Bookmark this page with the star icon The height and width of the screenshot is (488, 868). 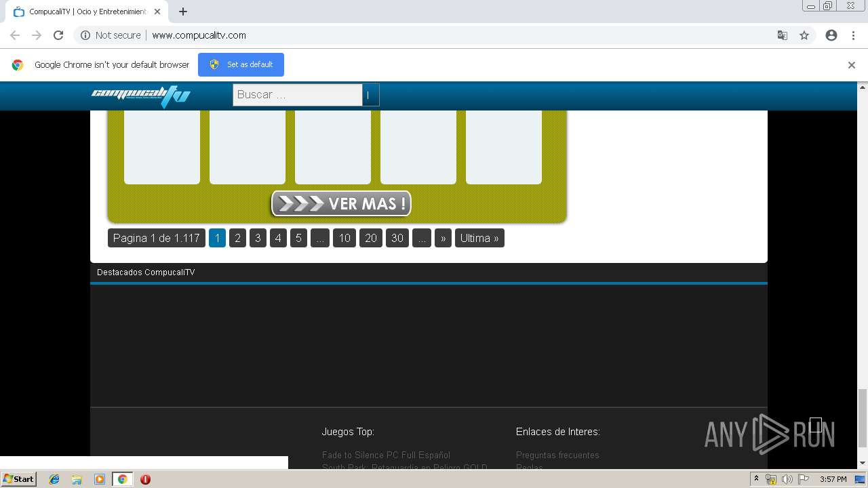(804, 35)
